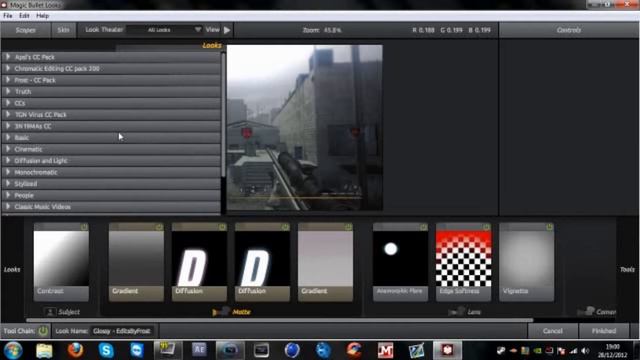The image size is (640, 360).
Task: Select the Anamorphic Flare tool card
Action: [x=400, y=262]
